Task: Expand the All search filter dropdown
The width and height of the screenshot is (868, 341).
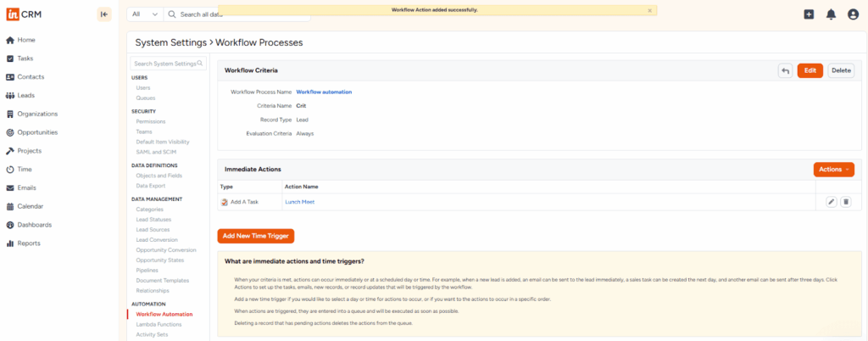Action: coord(145,14)
